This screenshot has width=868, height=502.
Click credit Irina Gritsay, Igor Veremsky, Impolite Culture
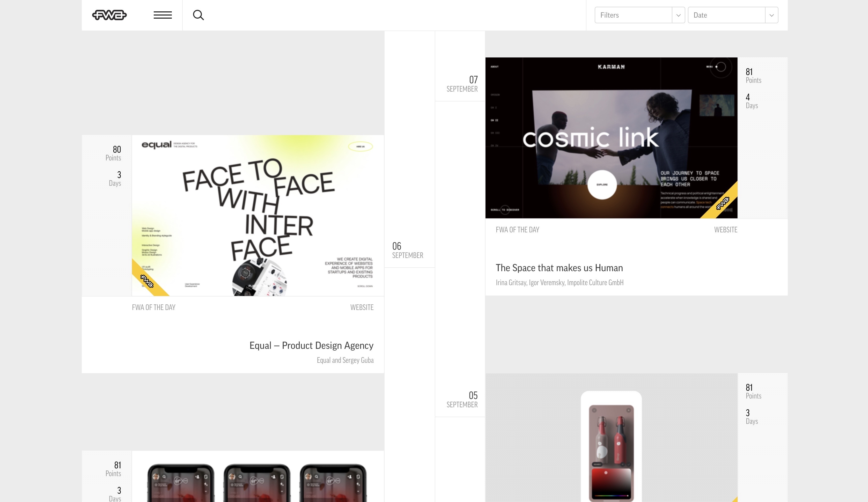(x=559, y=283)
